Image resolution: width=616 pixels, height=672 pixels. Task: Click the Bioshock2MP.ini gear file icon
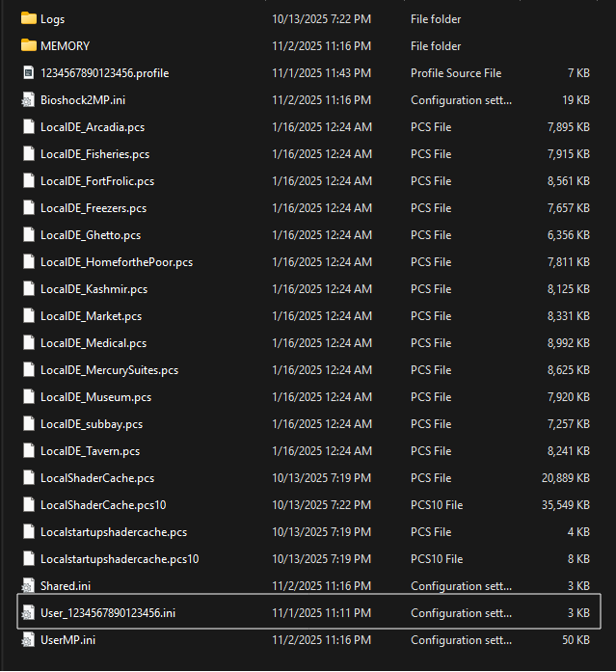(28, 99)
